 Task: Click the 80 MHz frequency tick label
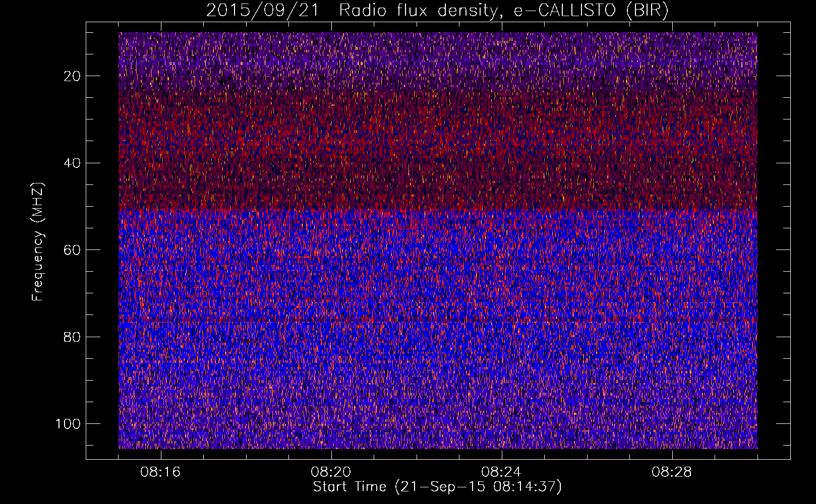click(72, 337)
